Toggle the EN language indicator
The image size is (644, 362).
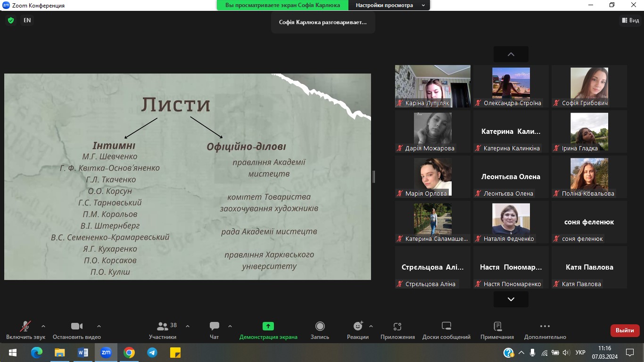click(27, 20)
